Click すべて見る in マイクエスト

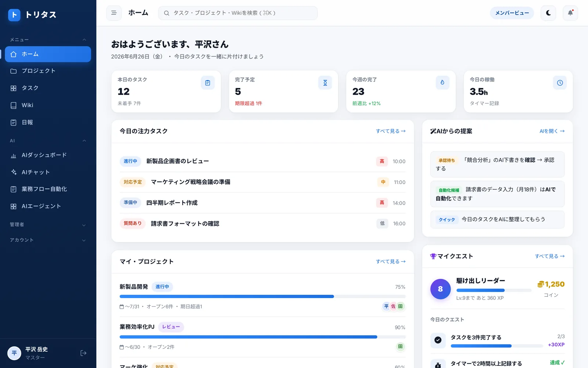(550, 256)
